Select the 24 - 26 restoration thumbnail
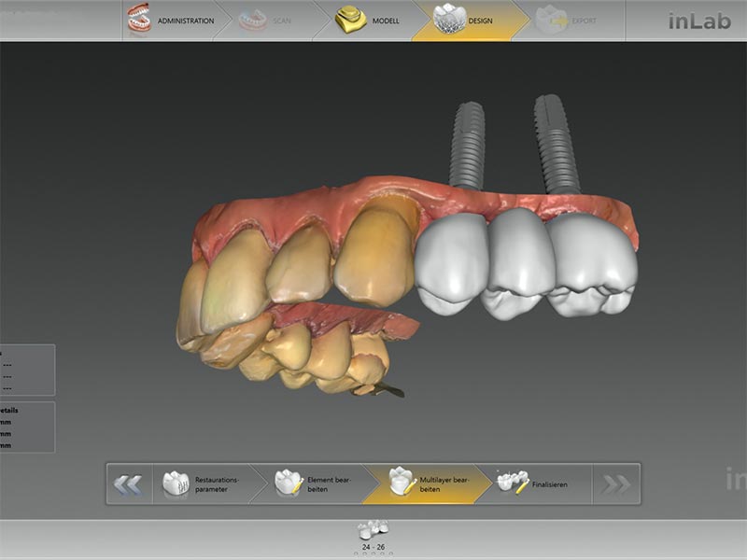747x560 pixels. (x=373, y=531)
